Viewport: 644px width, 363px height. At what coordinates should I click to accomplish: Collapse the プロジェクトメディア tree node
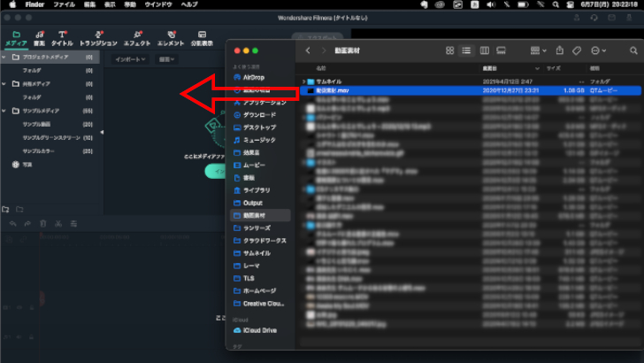pyautogui.click(x=4, y=58)
